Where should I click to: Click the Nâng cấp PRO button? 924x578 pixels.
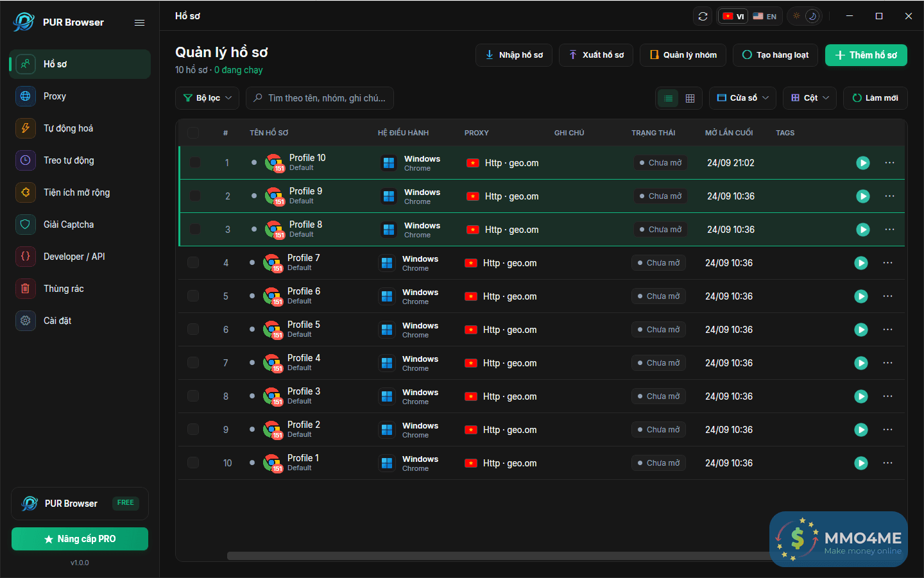80,539
